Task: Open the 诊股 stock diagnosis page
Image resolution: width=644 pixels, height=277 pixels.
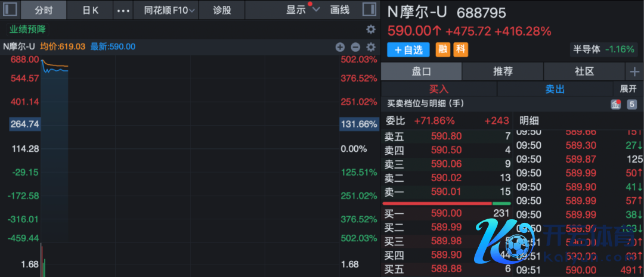Action: tap(222, 10)
